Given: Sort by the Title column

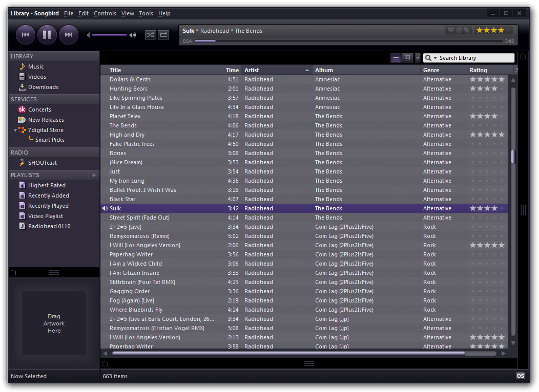Looking at the screenshot, I should coord(159,70).
